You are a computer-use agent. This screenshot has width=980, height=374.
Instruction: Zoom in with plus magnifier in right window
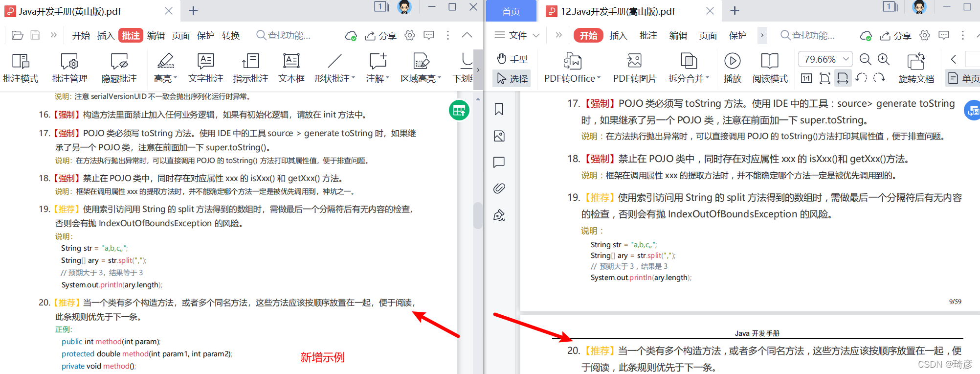tap(883, 60)
